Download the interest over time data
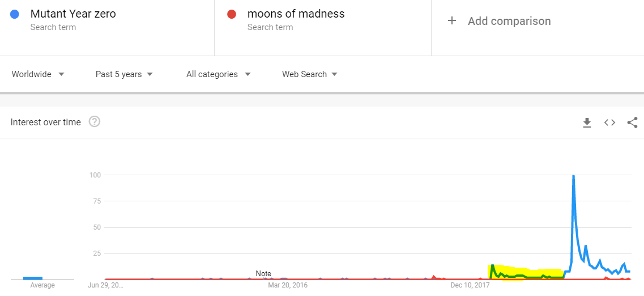The width and height of the screenshot is (644, 296). pyautogui.click(x=587, y=122)
